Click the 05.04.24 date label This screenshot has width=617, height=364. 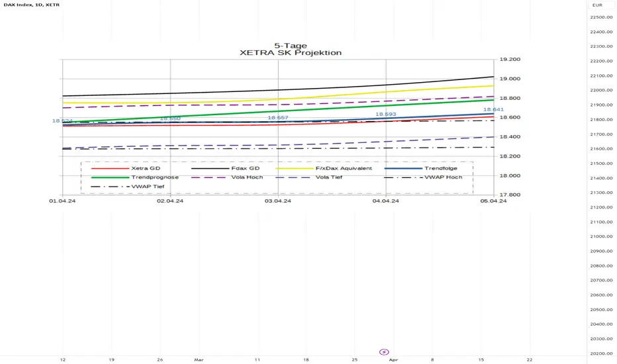[493, 201]
